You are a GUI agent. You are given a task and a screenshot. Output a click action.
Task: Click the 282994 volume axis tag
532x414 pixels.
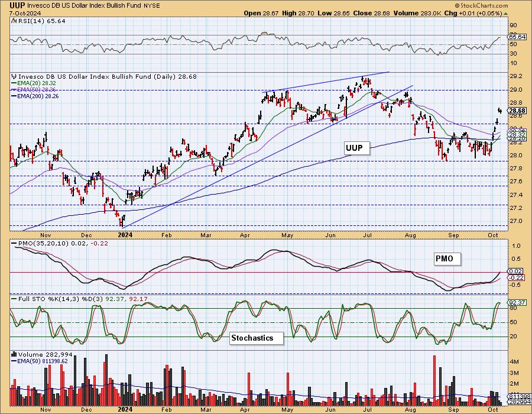(x=520, y=402)
